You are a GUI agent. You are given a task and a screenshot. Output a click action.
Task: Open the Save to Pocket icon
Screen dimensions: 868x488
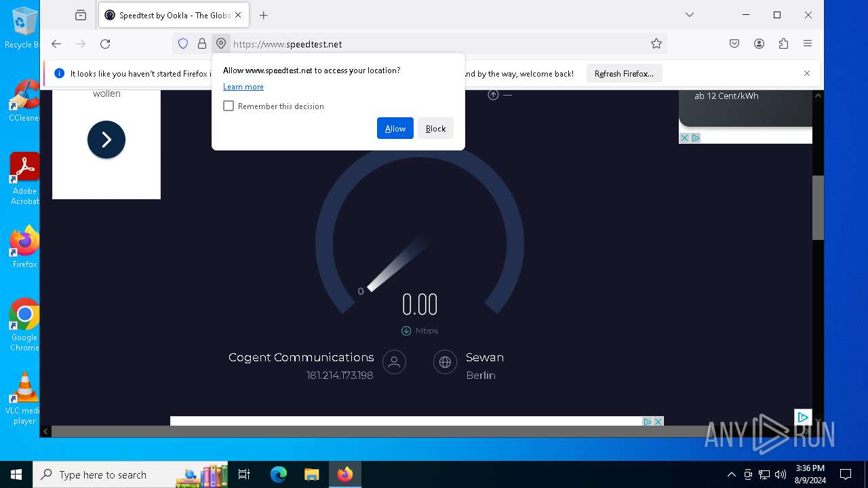[734, 44]
